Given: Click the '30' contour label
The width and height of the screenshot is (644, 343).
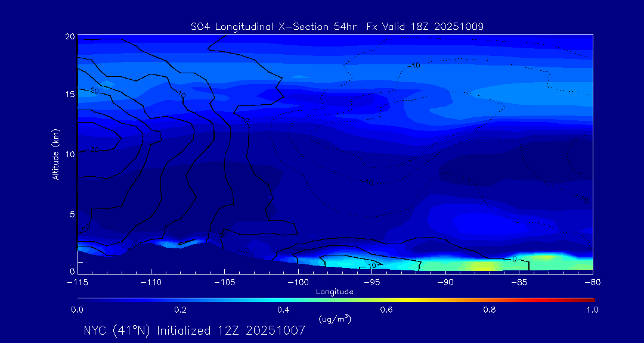Looking at the screenshot, I should coord(94,149).
